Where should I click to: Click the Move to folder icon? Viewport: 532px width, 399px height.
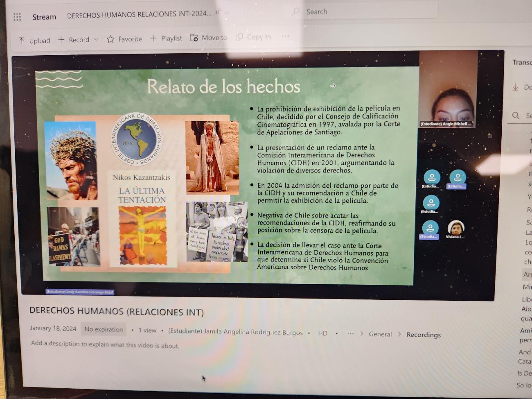pos(194,38)
